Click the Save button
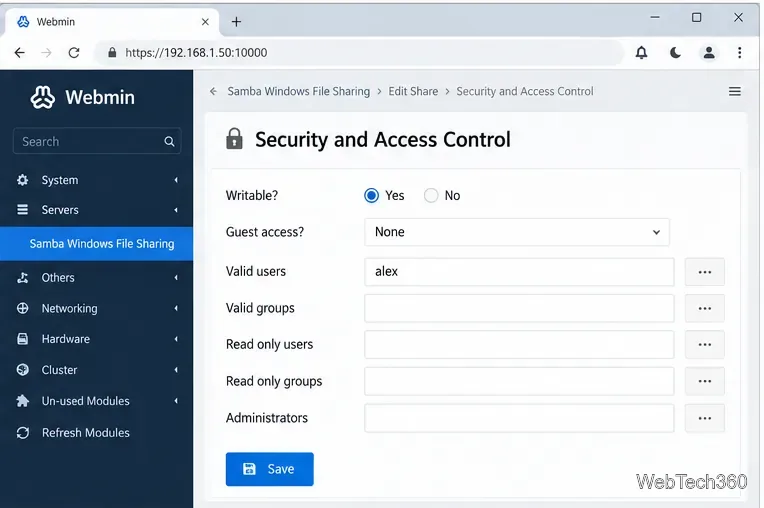The height and width of the screenshot is (508, 764). pyautogui.click(x=269, y=469)
